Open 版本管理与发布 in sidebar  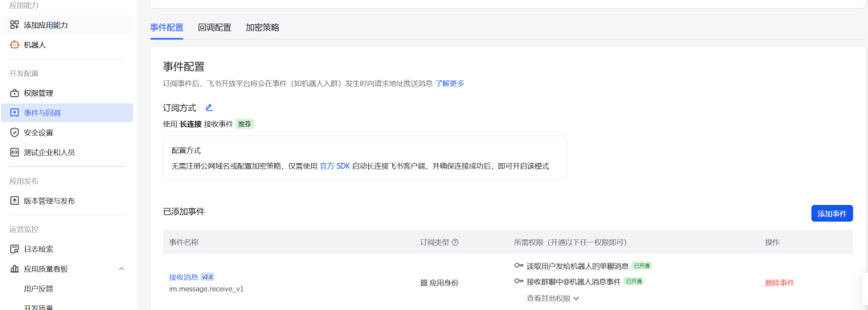click(67, 201)
